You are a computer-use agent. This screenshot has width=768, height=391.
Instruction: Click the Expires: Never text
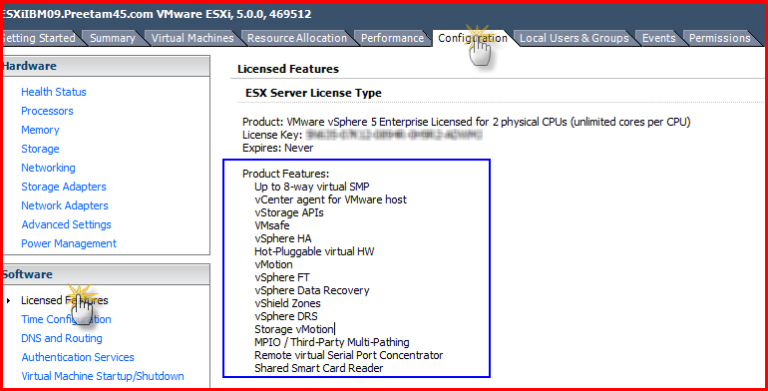pyautogui.click(x=278, y=148)
